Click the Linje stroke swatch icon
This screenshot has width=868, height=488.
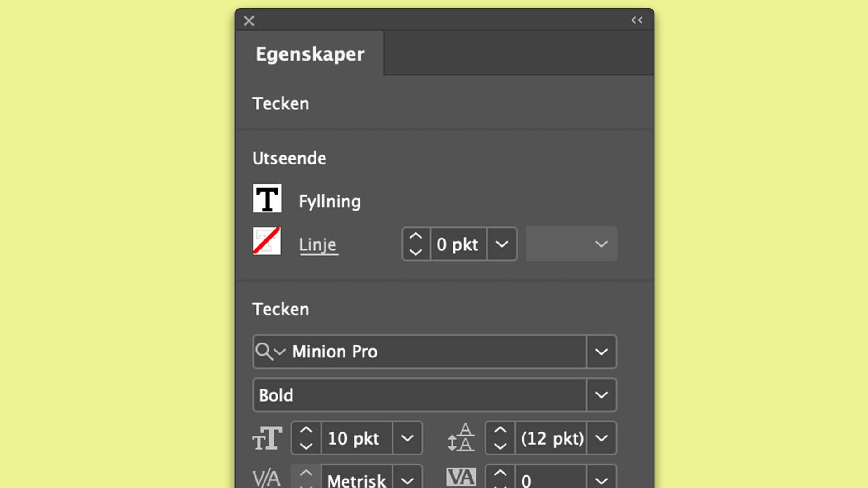(x=267, y=241)
